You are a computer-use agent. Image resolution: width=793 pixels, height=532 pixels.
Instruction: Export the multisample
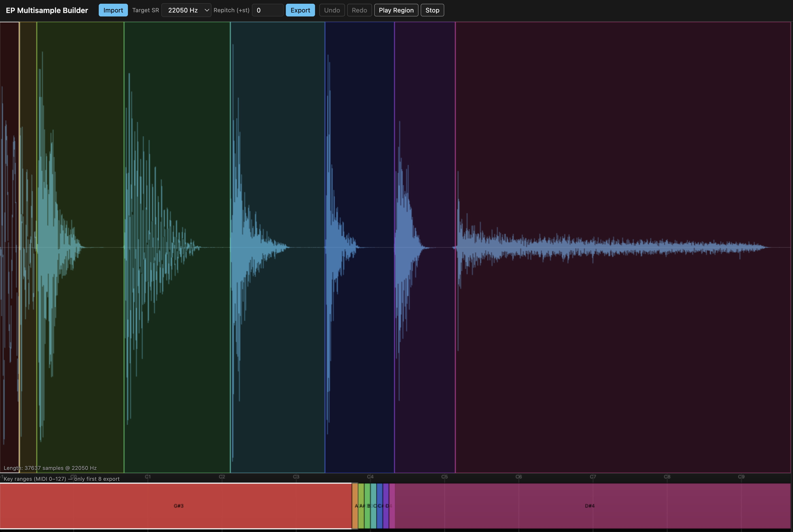pos(300,10)
